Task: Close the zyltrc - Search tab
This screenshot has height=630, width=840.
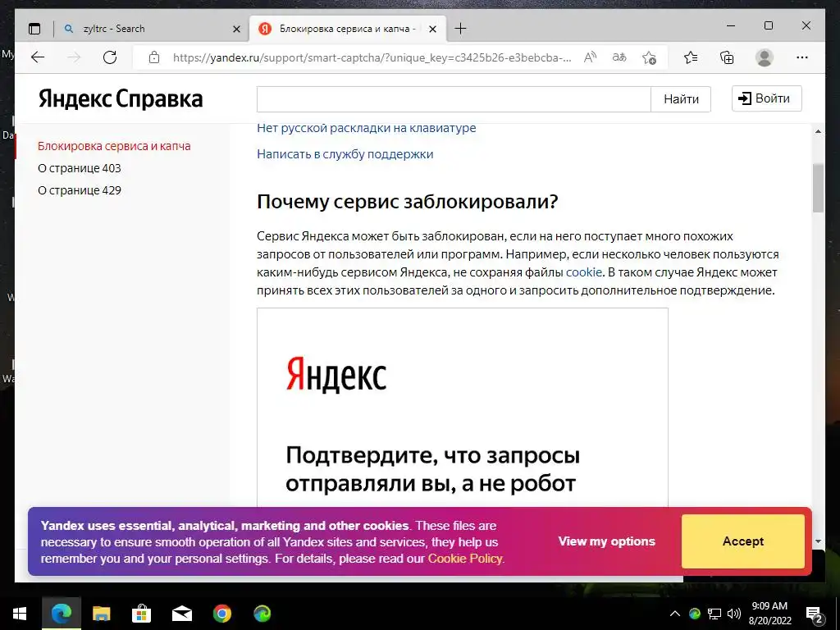Action: point(236,29)
